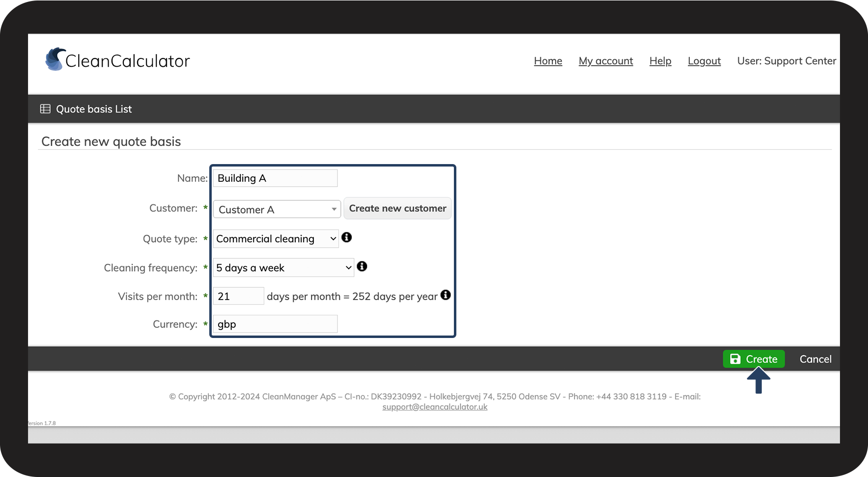Focus the Name input field
This screenshot has width=868, height=477.
click(x=275, y=178)
